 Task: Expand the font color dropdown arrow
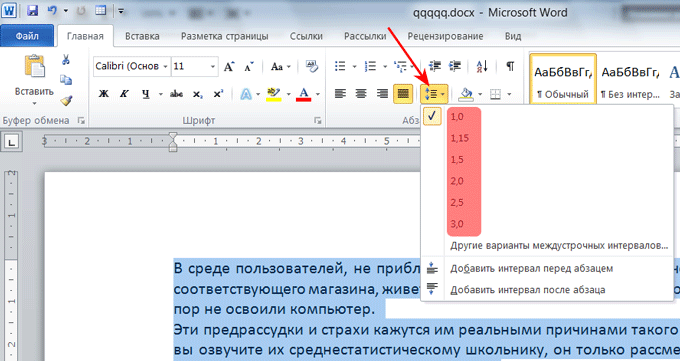point(318,94)
